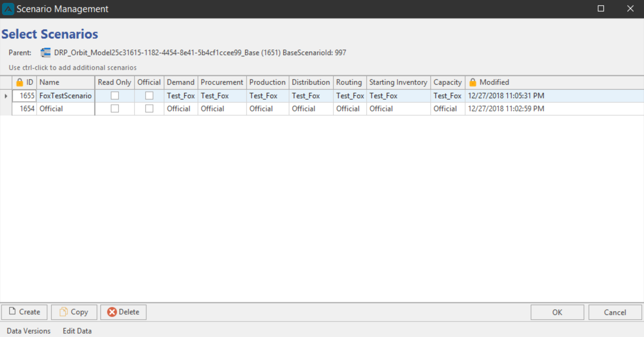Select the Official name cell in row 1654

pyautogui.click(x=65, y=109)
